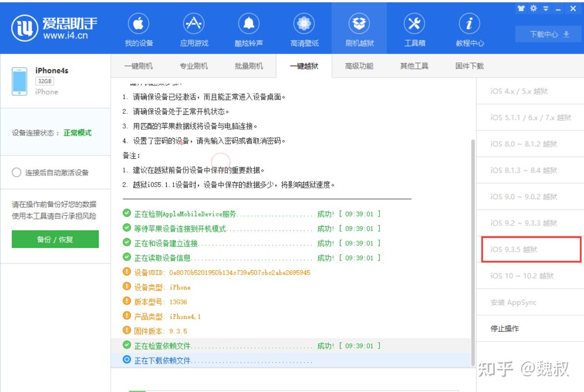Select iOS 4.x / 5.x 越狱 option

(530, 91)
